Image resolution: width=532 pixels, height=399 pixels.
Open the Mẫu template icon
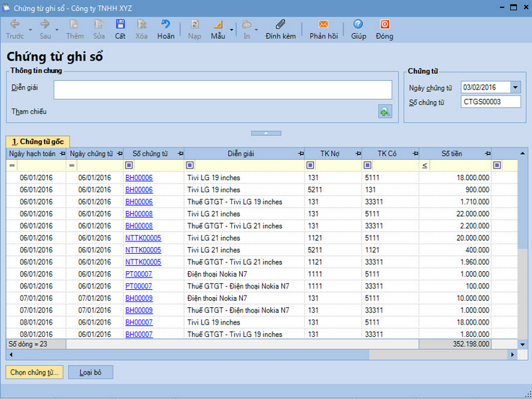(218, 24)
